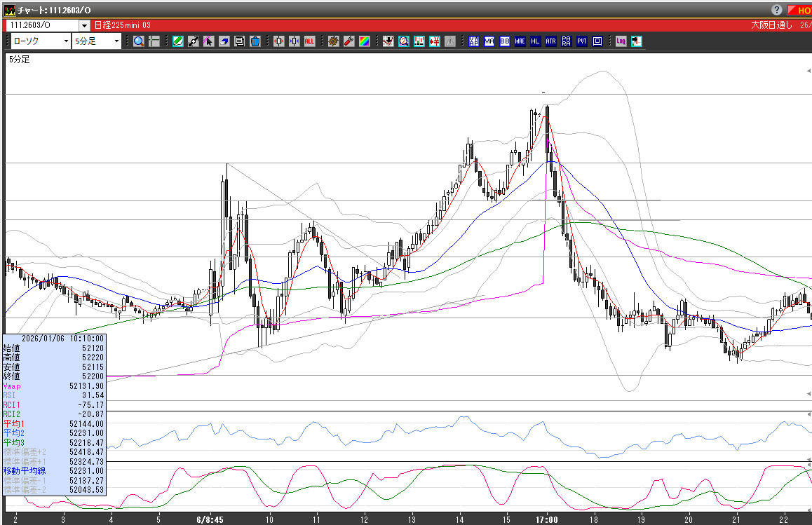The width and height of the screenshot is (812, 525).
Task: Click the magenta Vwap legend label
Action: [x=12, y=386]
